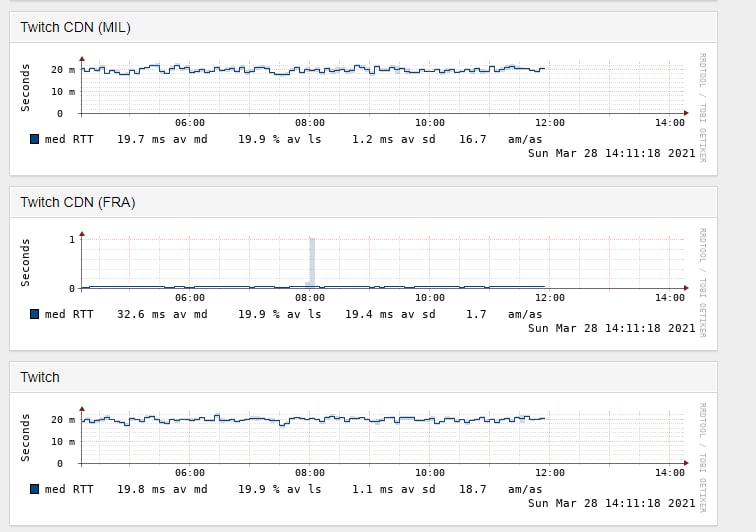Screen dimensions: 756x532
Task: Click the bottom panel's plain Twitch title
Action: (x=40, y=377)
